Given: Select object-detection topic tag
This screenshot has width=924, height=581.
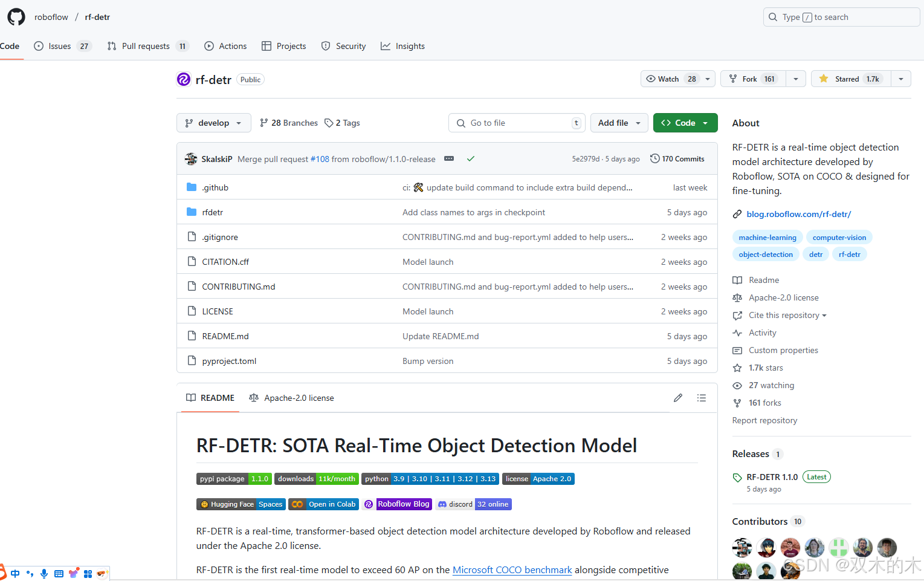Looking at the screenshot, I should [766, 255].
